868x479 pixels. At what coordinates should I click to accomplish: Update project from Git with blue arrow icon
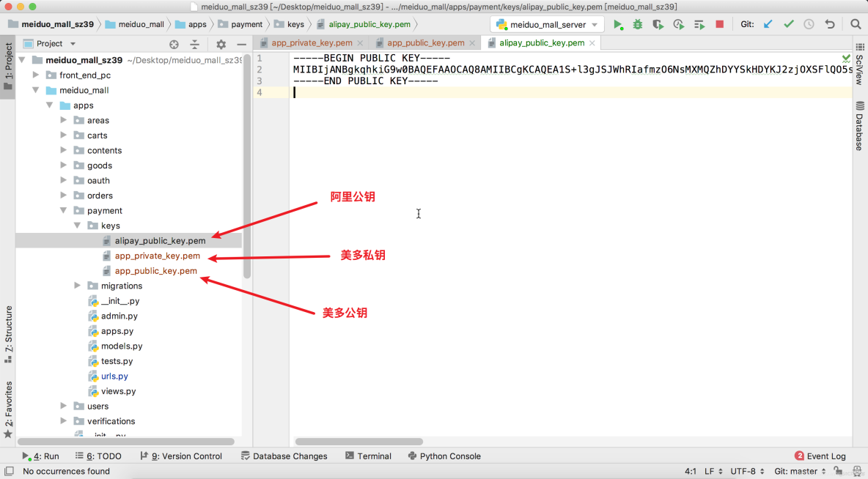[x=768, y=24]
